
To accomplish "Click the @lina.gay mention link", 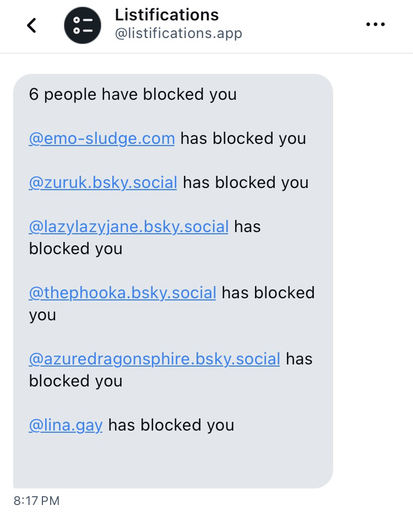I will 66,425.
